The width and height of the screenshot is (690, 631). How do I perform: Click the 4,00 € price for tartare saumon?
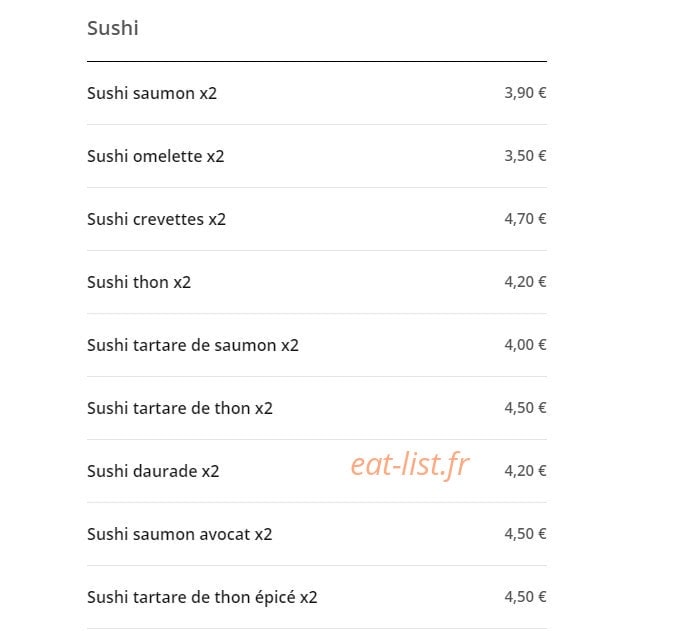(525, 345)
